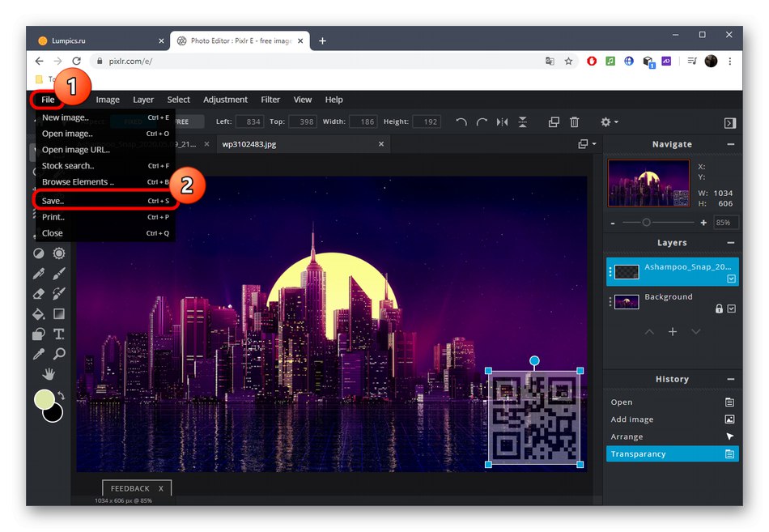
Task: Collapse the Navigate panel
Action: (731, 144)
